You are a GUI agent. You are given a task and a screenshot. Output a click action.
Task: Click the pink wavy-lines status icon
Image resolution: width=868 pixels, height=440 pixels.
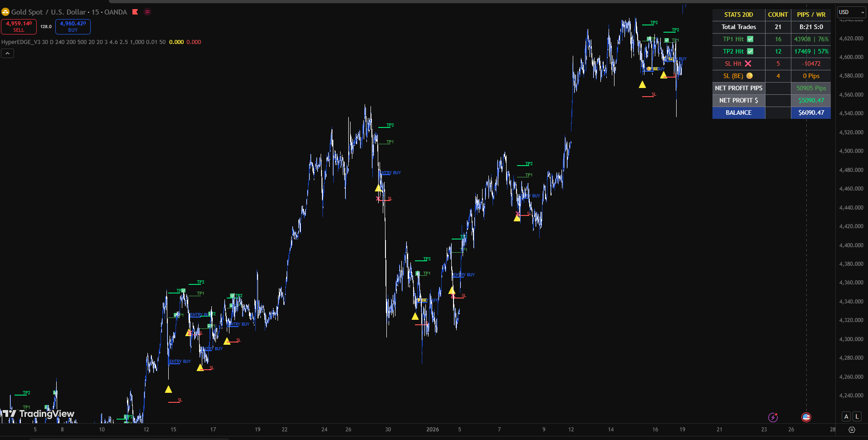tap(147, 12)
